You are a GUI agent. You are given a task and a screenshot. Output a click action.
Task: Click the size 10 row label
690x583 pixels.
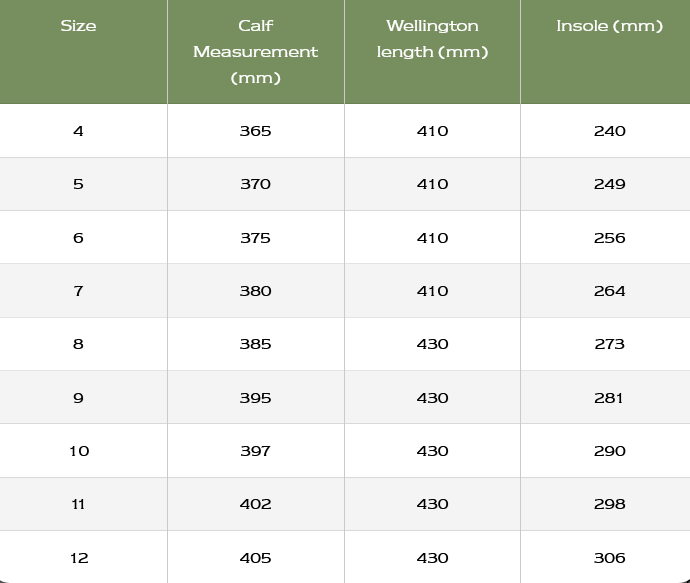click(79, 451)
